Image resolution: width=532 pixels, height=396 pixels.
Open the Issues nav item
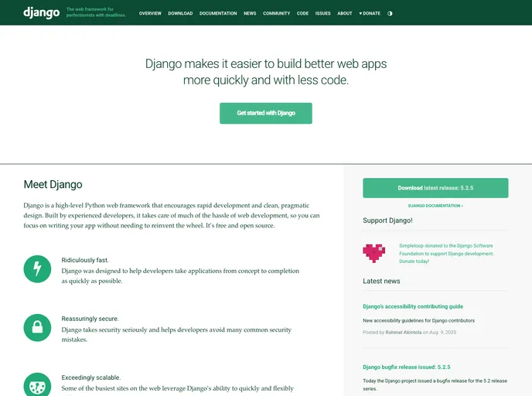[x=322, y=14]
